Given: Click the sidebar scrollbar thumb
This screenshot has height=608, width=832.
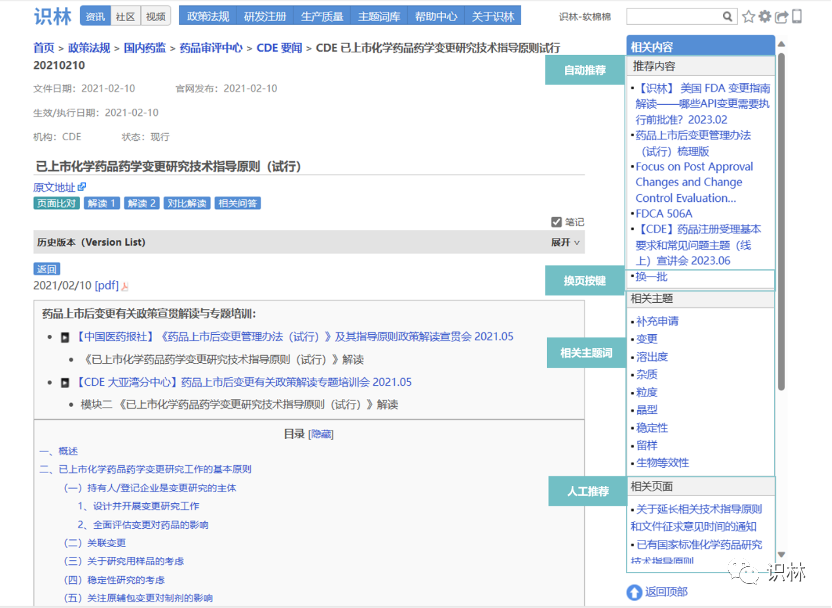Looking at the screenshot, I should 781,222.
